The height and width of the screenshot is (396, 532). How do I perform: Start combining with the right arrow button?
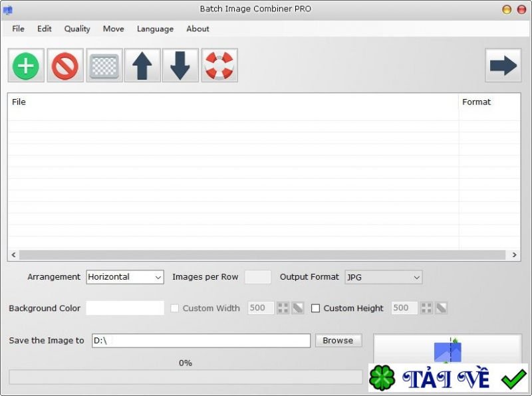click(503, 65)
